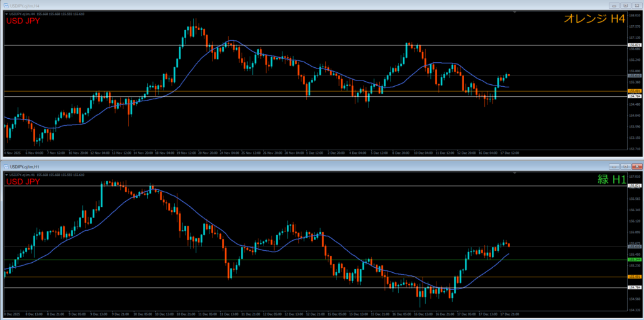The image size is (644, 320).
Task: Select the USDJPY H1 window title bar
Action: click(x=252, y=167)
